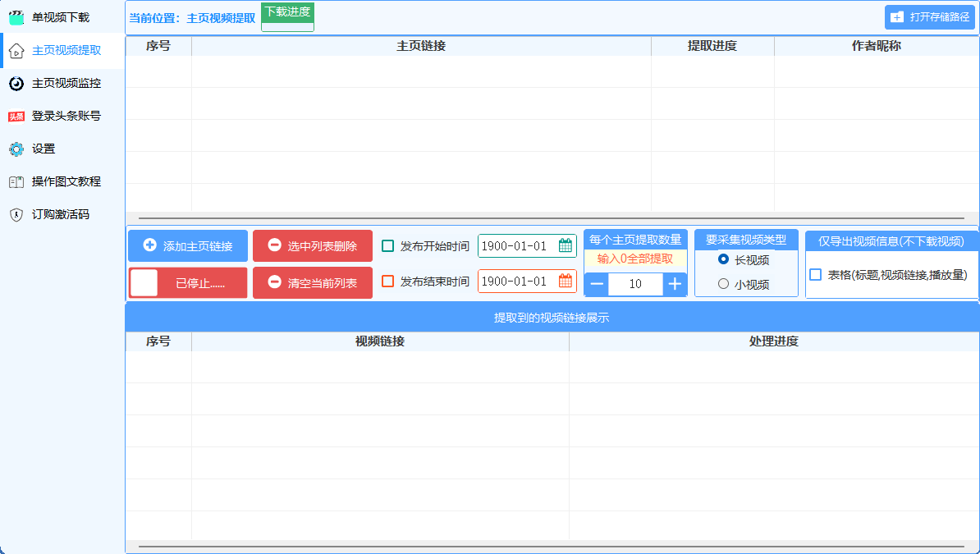Select the 小视频 radio option
Viewport: 980px width, 554px height.
tap(723, 284)
